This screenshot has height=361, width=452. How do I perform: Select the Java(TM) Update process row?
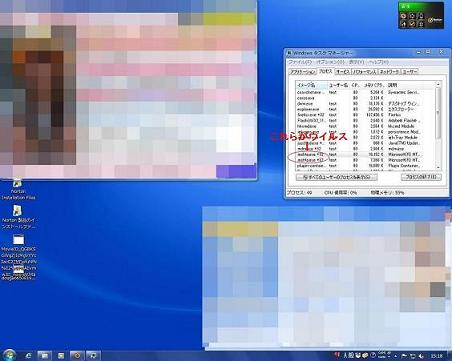(365, 143)
